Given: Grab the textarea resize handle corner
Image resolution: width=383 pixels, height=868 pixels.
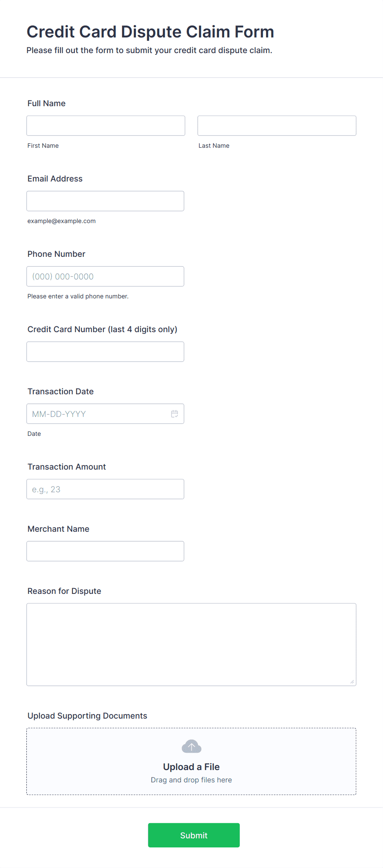Looking at the screenshot, I should tap(352, 682).
